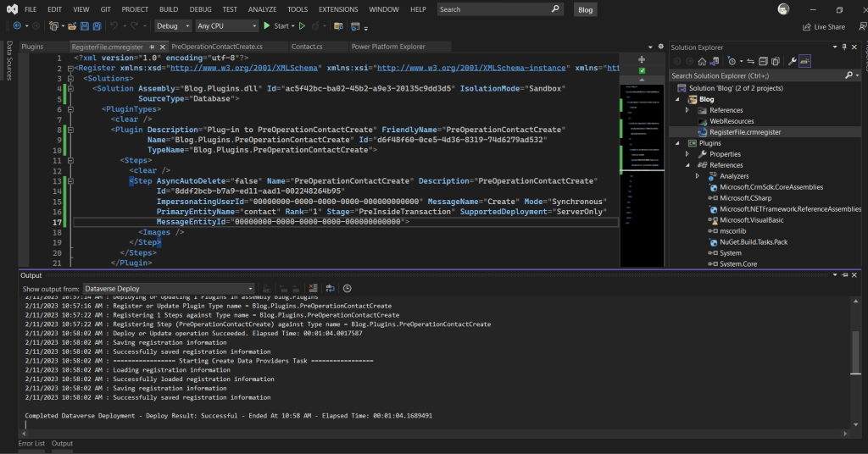Click the New Project toolbar icon

[x=53, y=26]
